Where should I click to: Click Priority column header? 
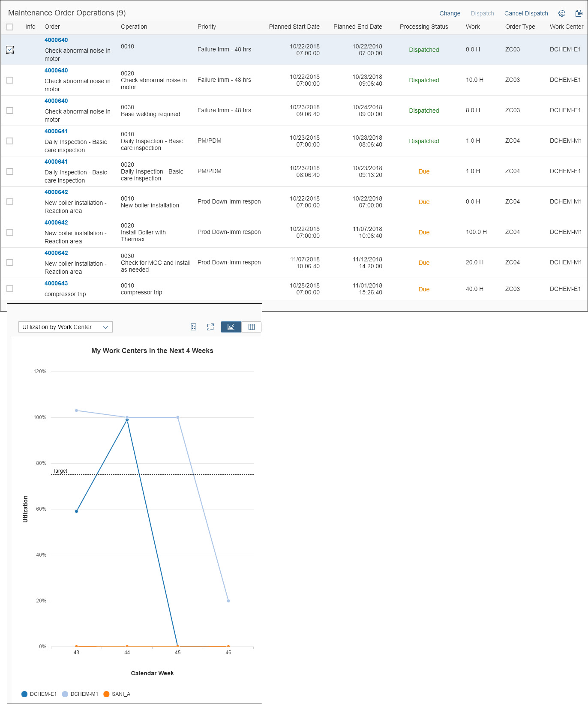[207, 27]
